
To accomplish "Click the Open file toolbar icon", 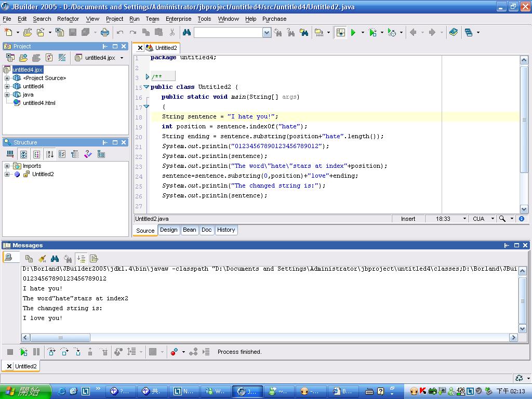I will (28, 32).
